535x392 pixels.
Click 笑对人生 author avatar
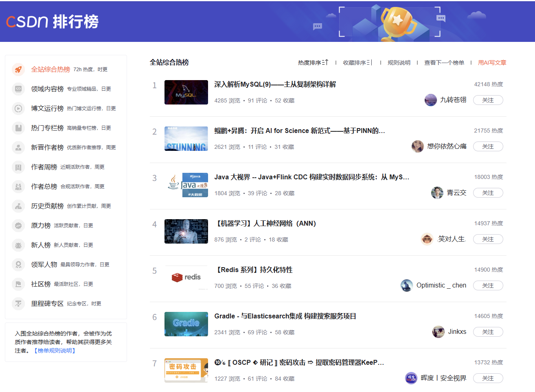click(427, 239)
